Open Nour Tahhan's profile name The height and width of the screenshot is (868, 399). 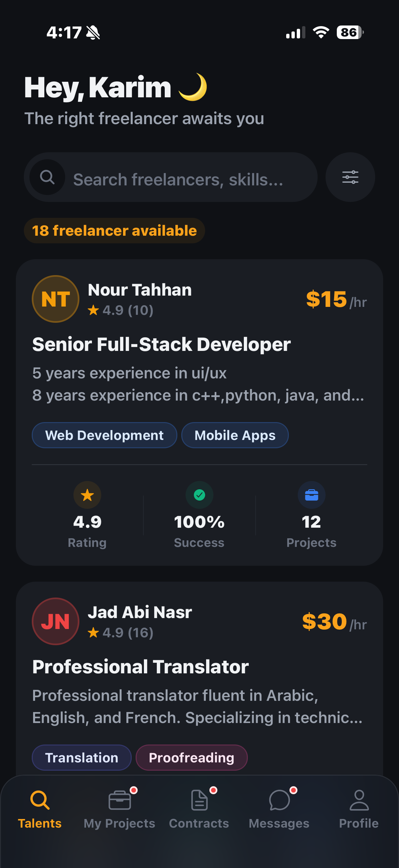click(x=140, y=290)
